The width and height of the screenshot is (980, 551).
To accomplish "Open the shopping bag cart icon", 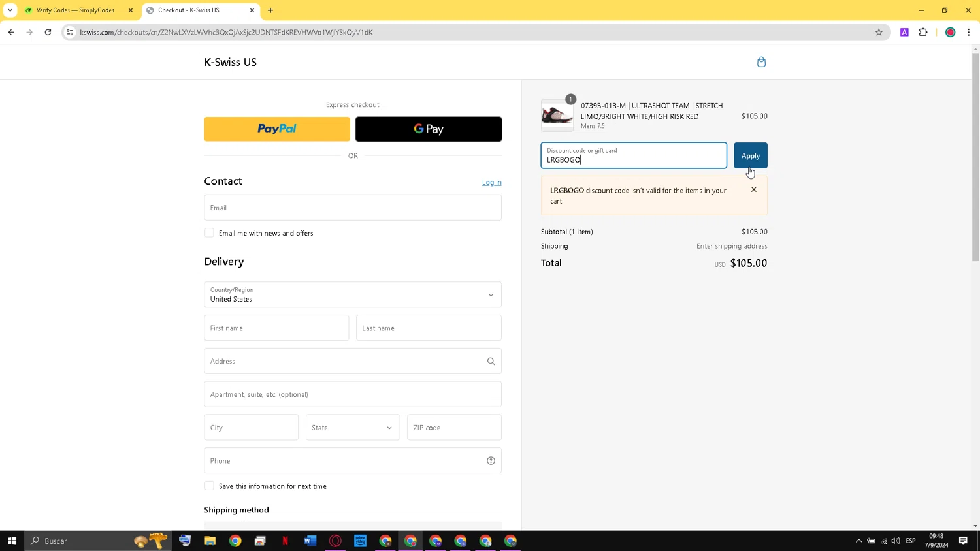I will tap(761, 62).
